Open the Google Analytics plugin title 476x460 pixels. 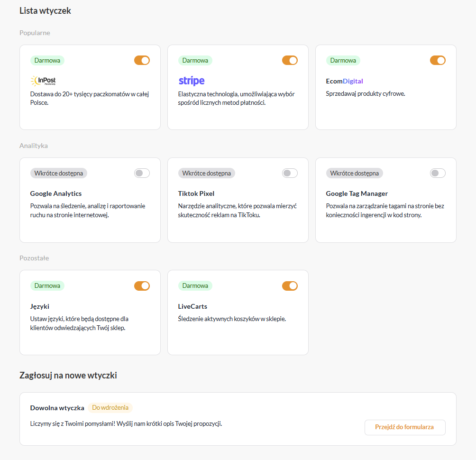click(56, 193)
